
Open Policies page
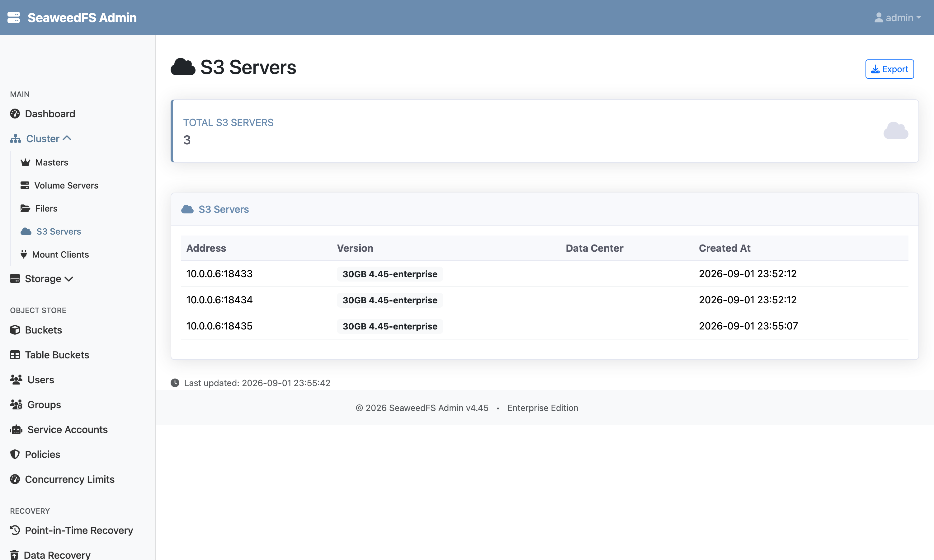click(x=43, y=454)
